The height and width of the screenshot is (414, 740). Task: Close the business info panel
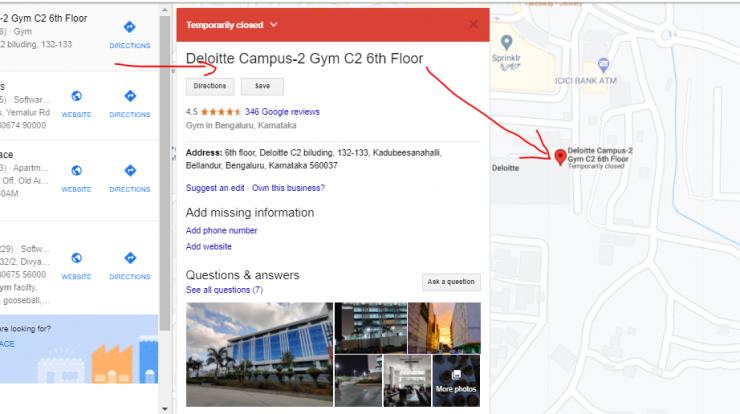[473, 24]
